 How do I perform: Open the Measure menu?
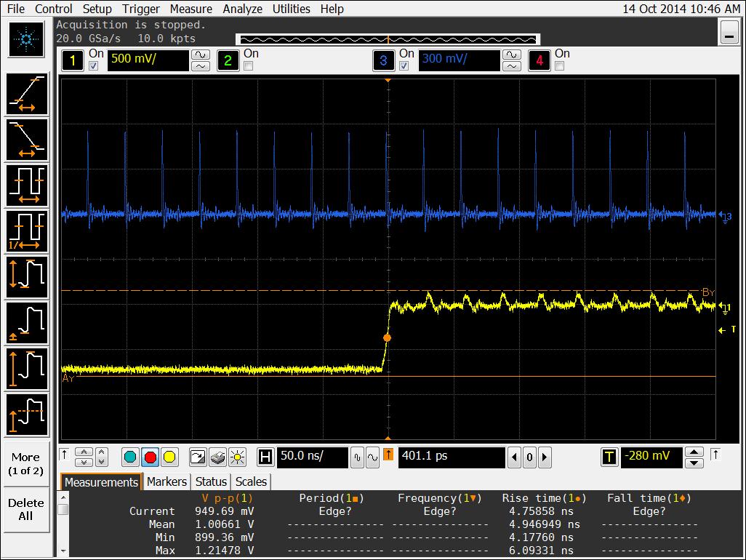[x=190, y=9]
